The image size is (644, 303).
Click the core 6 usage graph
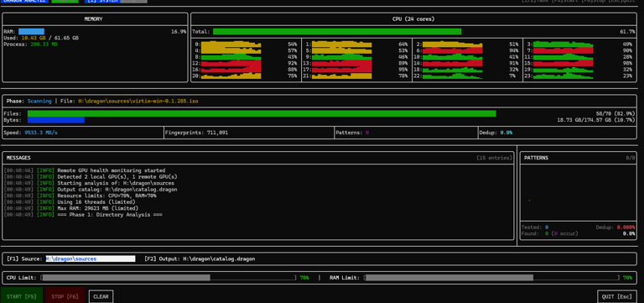tap(452, 50)
